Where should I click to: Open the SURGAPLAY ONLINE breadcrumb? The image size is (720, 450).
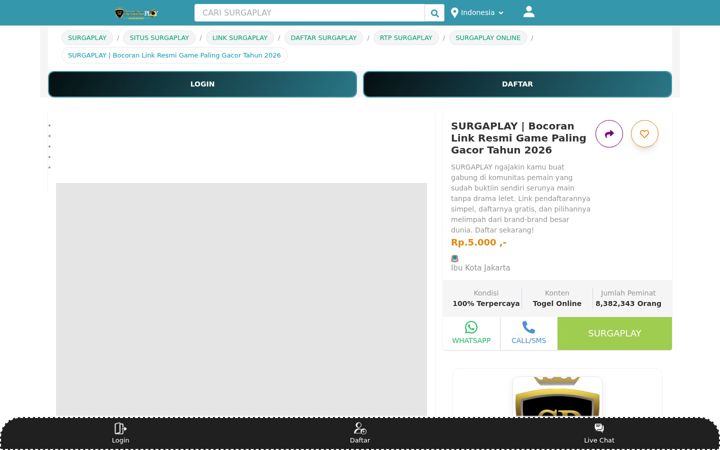click(x=488, y=38)
